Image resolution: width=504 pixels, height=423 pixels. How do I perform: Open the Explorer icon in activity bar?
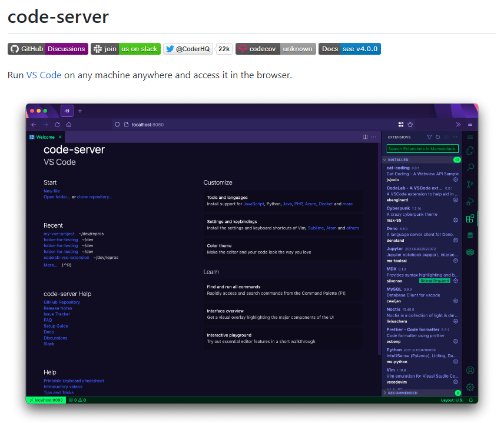click(x=470, y=151)
